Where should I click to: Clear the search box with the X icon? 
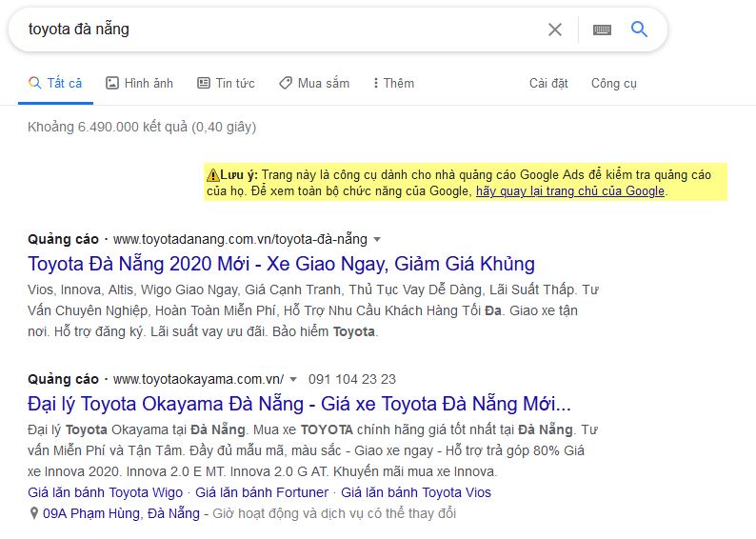tap(555, 30)
